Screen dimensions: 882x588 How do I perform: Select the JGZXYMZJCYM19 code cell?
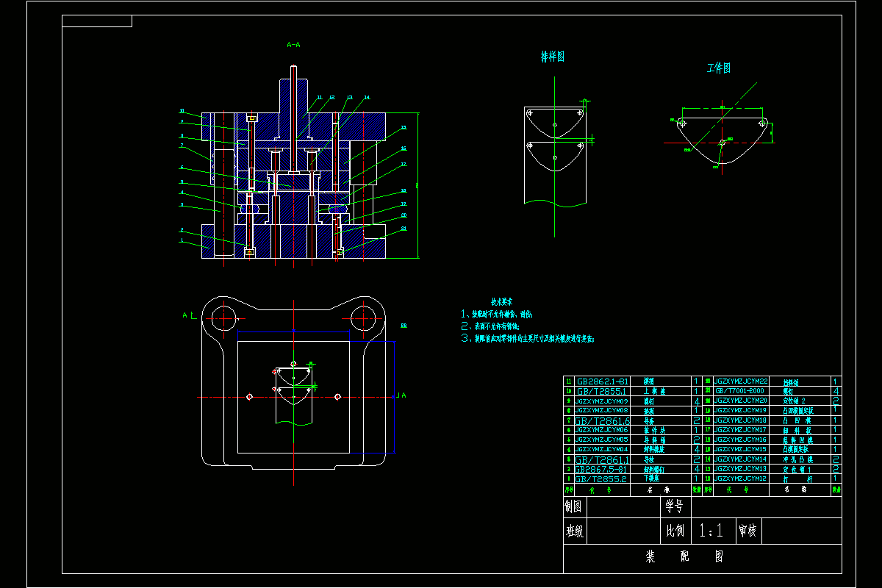pos(740,410)
